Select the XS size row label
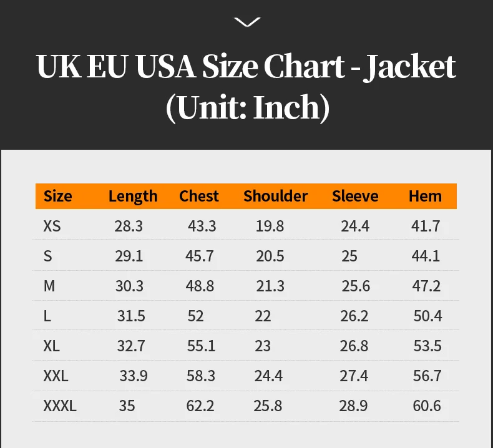 coord(52,226)
